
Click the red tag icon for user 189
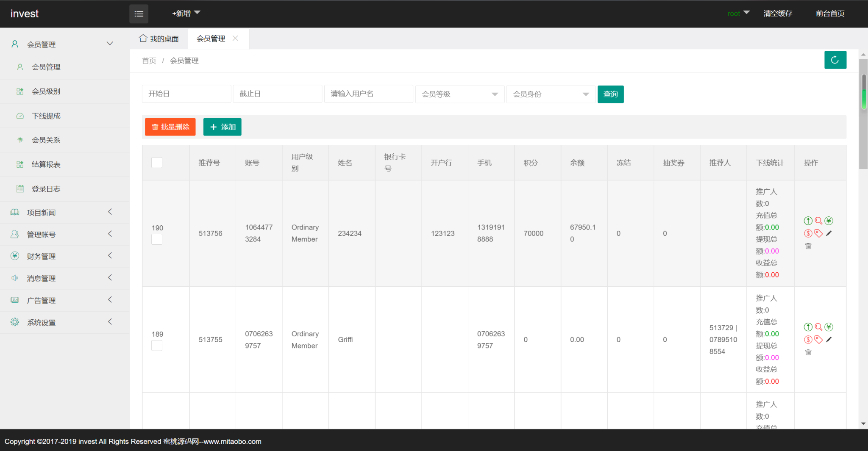pyautogui.click(x=818, y=340)
